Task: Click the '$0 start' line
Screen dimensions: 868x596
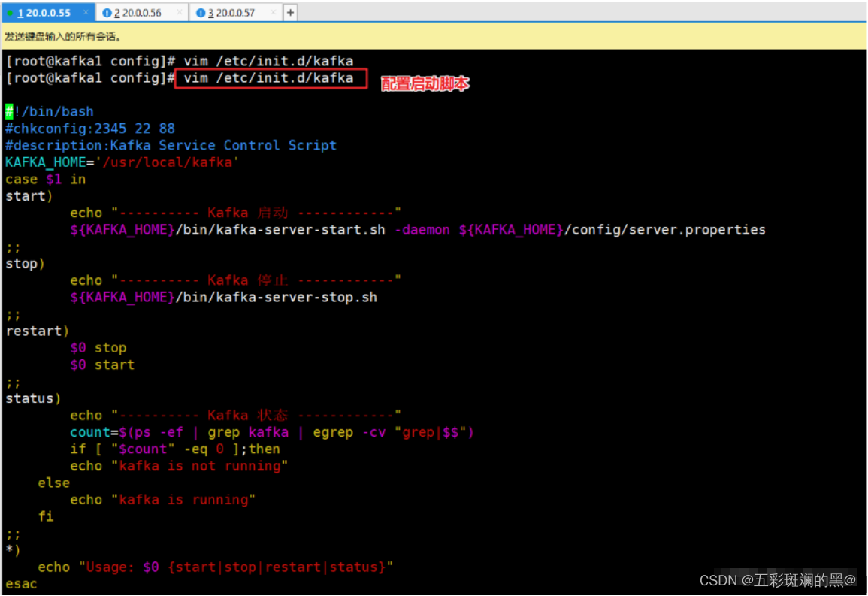Action: point(102,365)
